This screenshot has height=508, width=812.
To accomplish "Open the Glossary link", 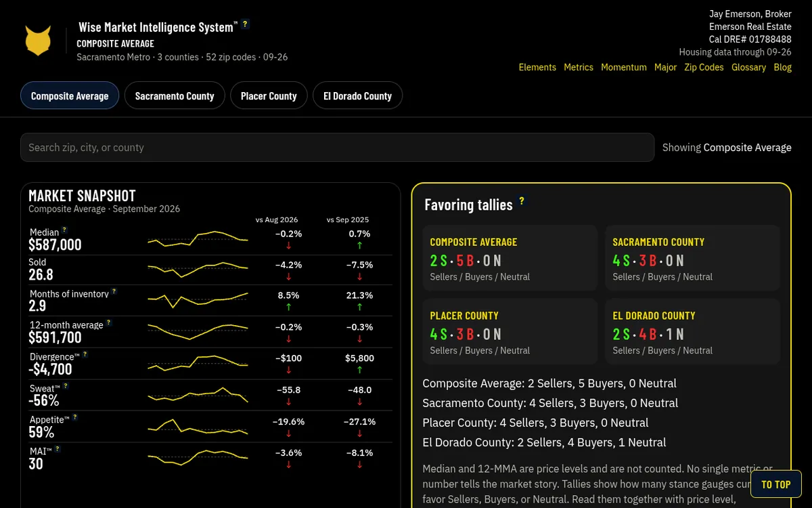I will (748, 67).
